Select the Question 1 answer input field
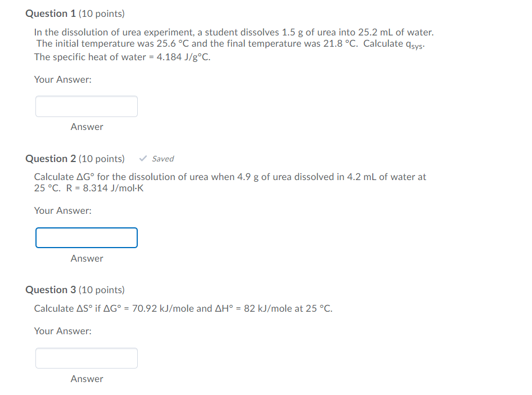This screenshot has width=532, height=395. (87, 106)
